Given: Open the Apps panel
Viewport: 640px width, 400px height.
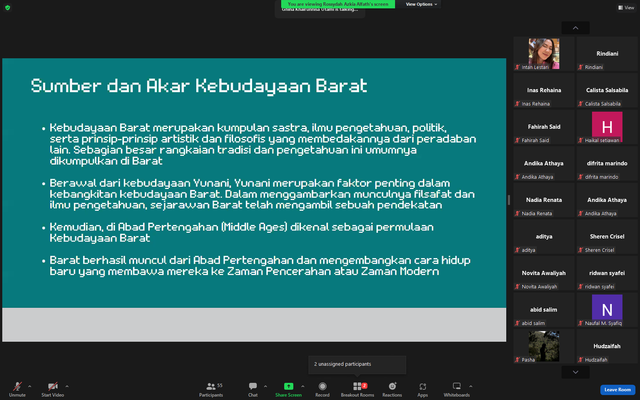Looking at the screenshot, I should (422, 389).
